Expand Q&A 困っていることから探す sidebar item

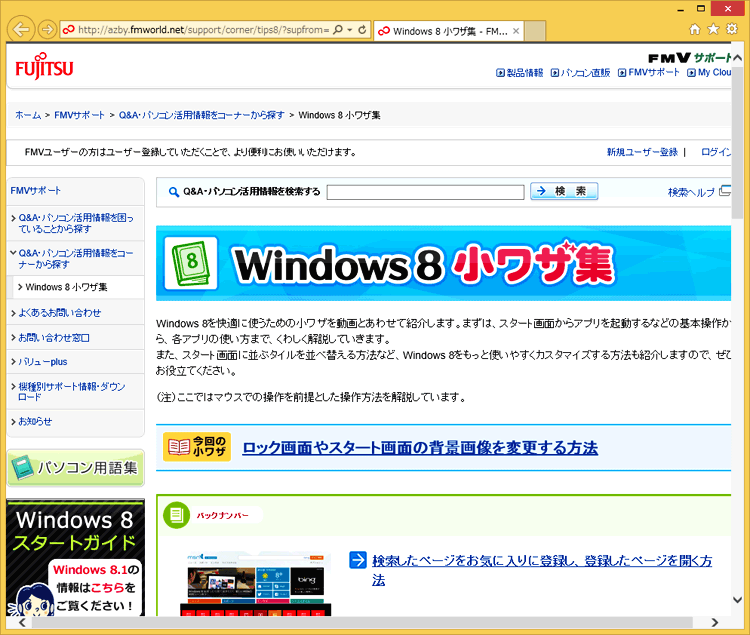tap(76, 223)
